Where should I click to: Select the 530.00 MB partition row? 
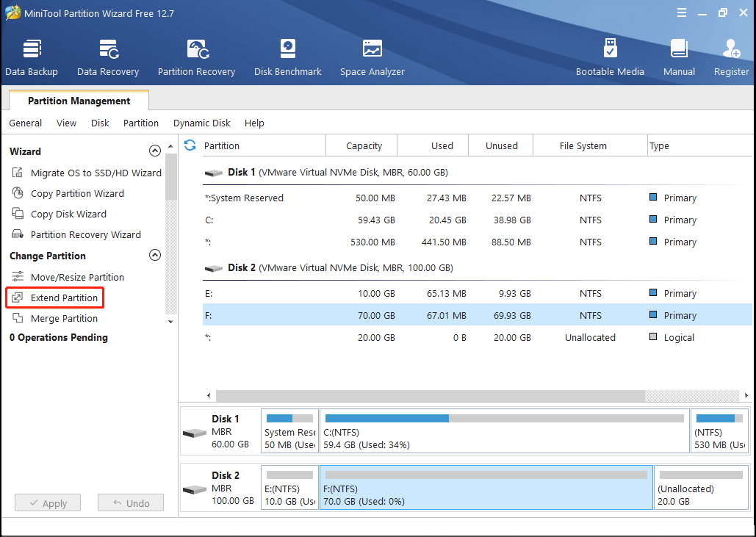point(478,242)
